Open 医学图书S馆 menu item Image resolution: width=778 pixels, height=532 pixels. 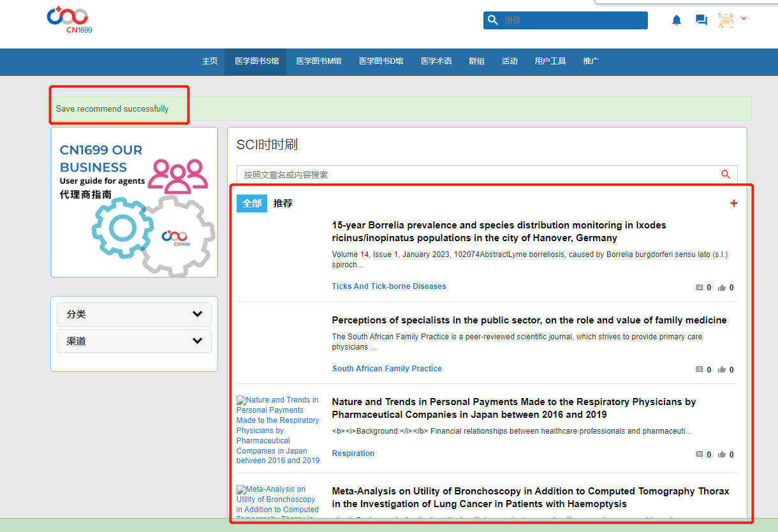pyautogui.click(x=257, y=61)
